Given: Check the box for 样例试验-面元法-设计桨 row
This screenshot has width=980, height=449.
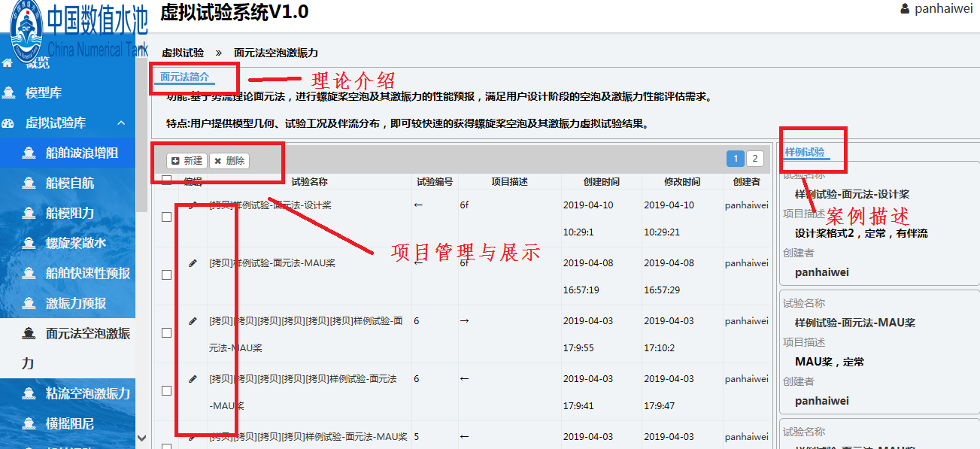Looking at the screenshot, I should pos(167,217).
